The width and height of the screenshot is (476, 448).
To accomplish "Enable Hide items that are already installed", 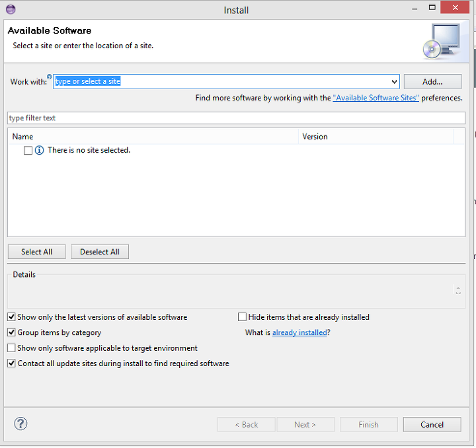I will click(x=242, y=317).
